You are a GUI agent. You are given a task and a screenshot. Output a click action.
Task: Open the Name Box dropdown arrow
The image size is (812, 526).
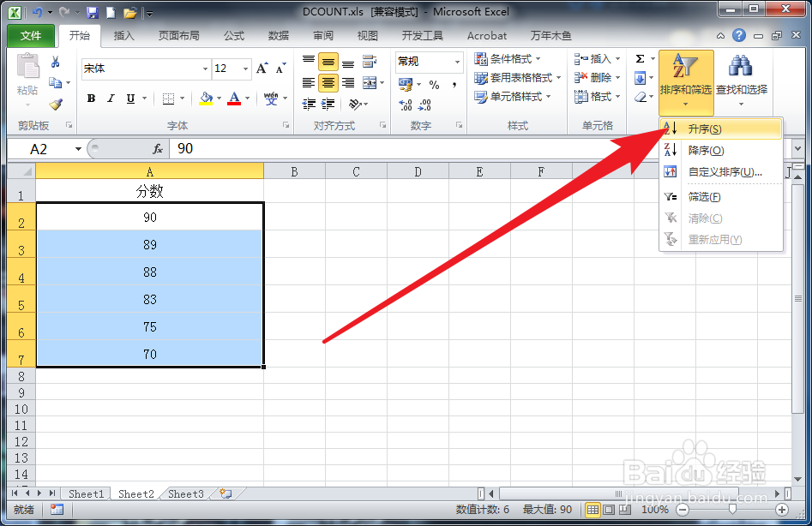(78, 149)
